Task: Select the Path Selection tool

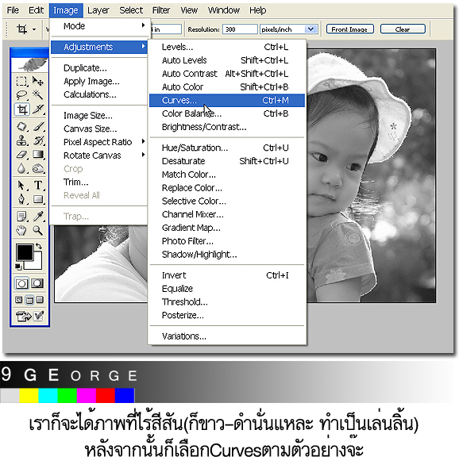Action: [x=21, y=185]
